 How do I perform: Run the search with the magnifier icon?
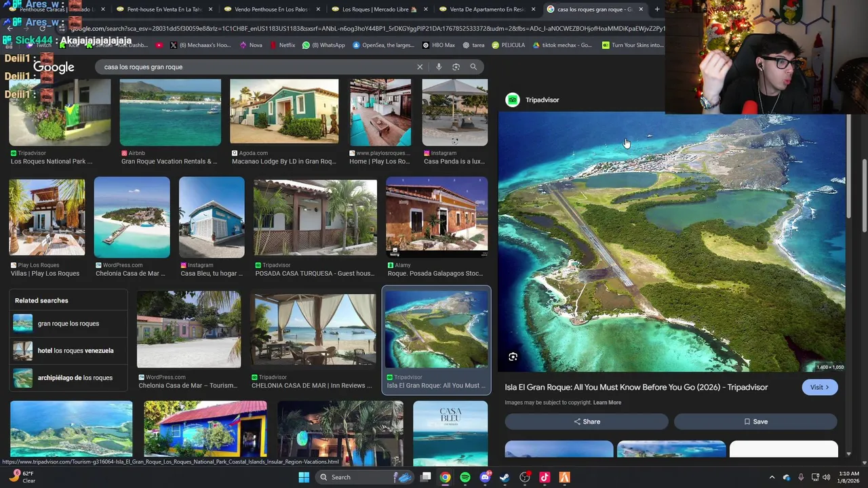[473, 67]
